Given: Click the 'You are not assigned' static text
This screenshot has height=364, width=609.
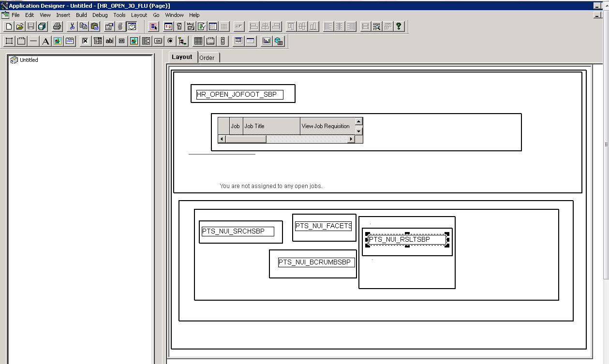Looking at the screenshot, I should point(271,186).
